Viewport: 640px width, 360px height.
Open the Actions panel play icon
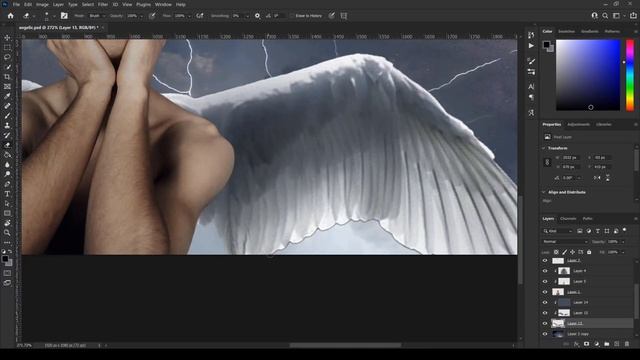tap(531, 46)
